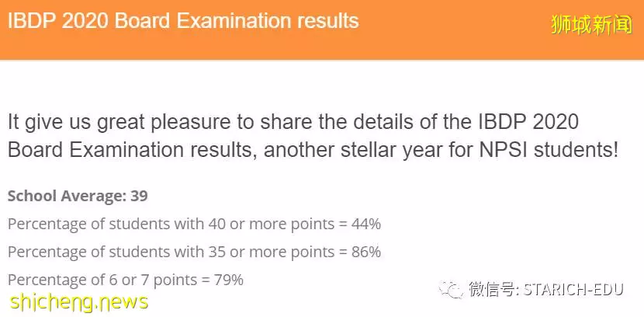Click the text 'another stellar year for NPSI students'

pyautogui.click(x=441, y=151)
